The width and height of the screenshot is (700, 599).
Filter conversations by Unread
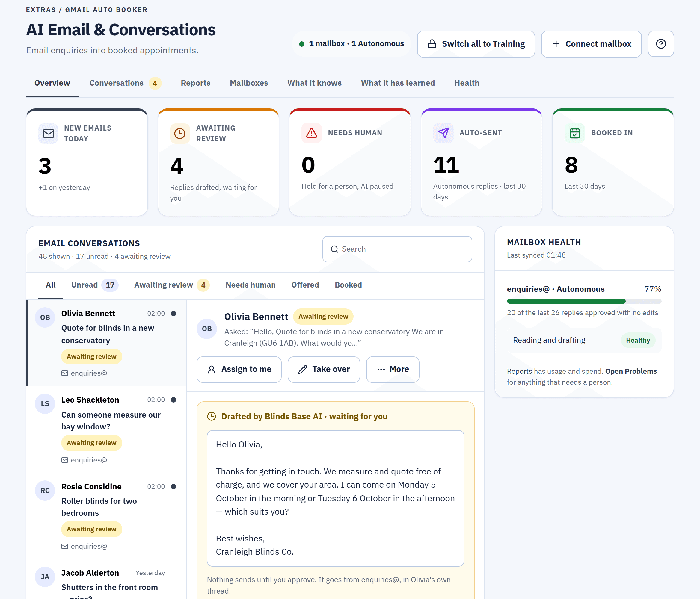click(x=95, y=285)
